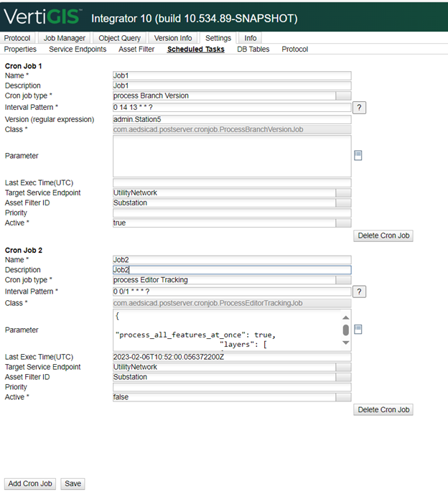The width and height of the screenshot is (448, 494).
Task: Expand Cron Job 2 Asset Filter ID dropdown
Action: coord(343,377)
